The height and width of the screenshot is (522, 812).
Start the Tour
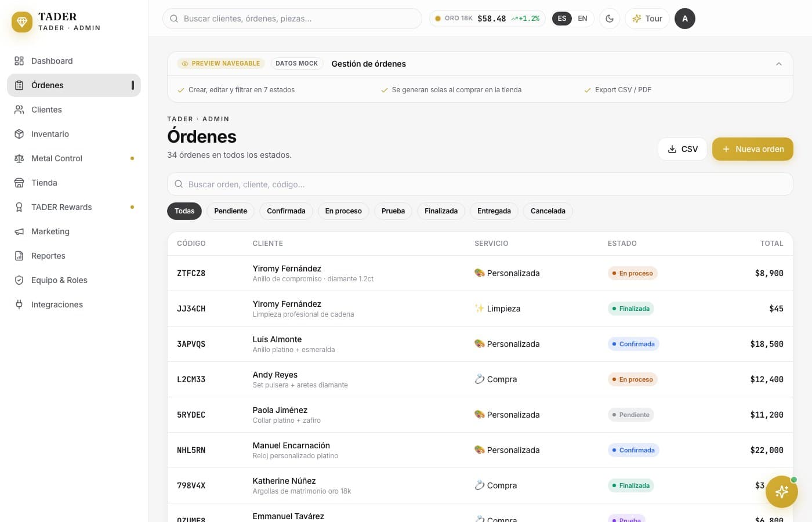tap(647, 19)
